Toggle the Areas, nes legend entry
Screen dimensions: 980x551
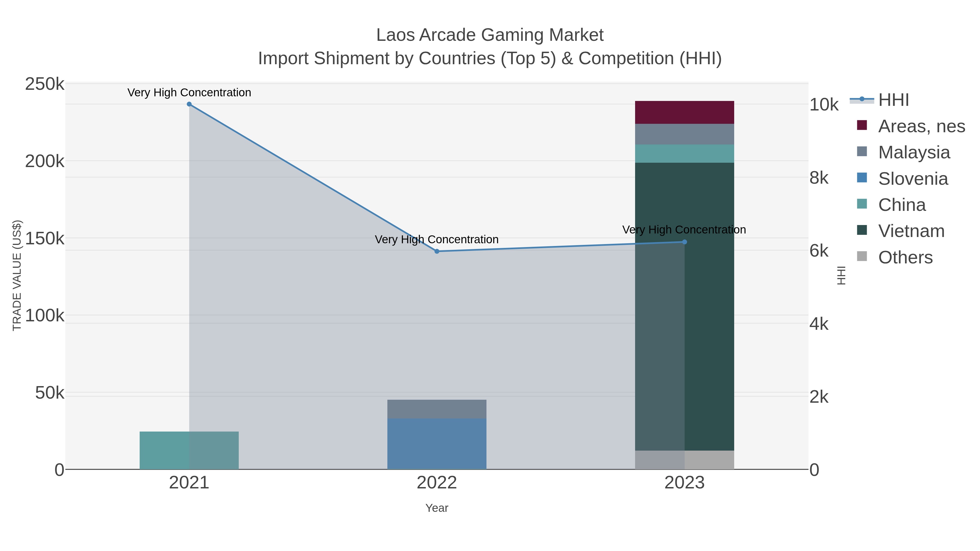911,126
